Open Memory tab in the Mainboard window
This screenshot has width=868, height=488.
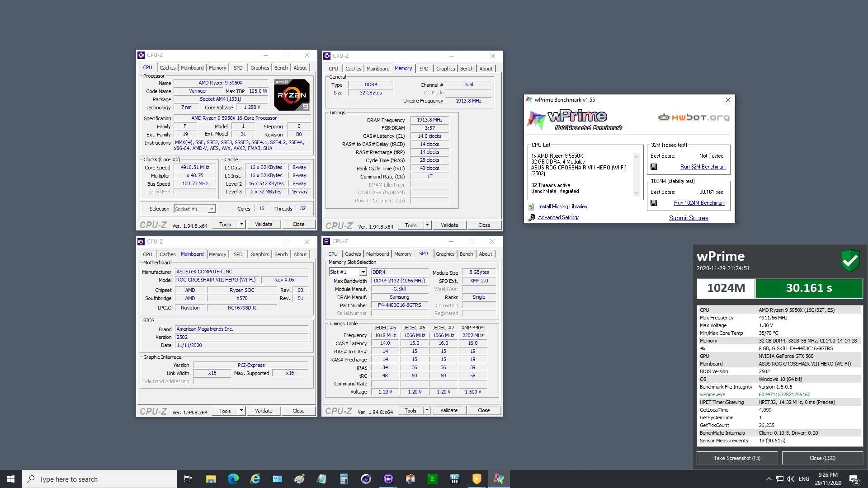click(217, 254)
